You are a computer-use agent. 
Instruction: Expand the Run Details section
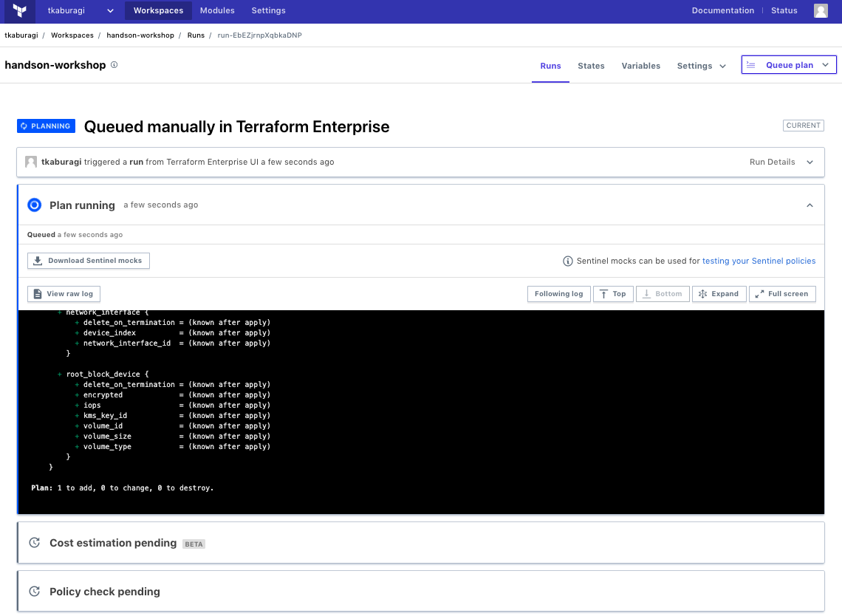[781, 162]
